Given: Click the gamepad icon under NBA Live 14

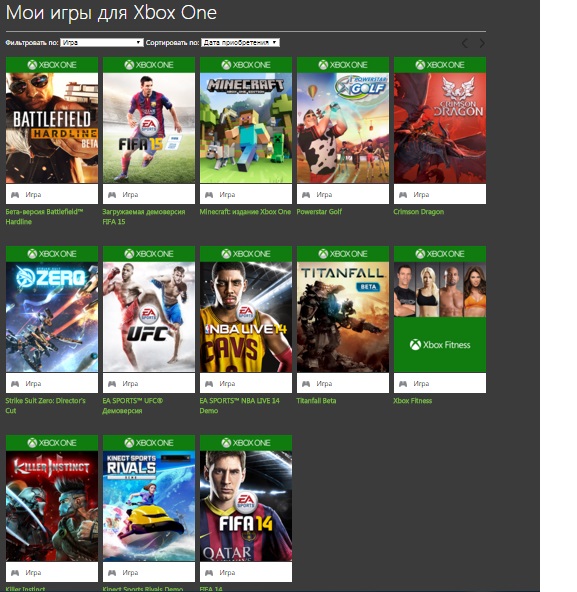Looking at the screenshot, I should [x=209, y=384].
